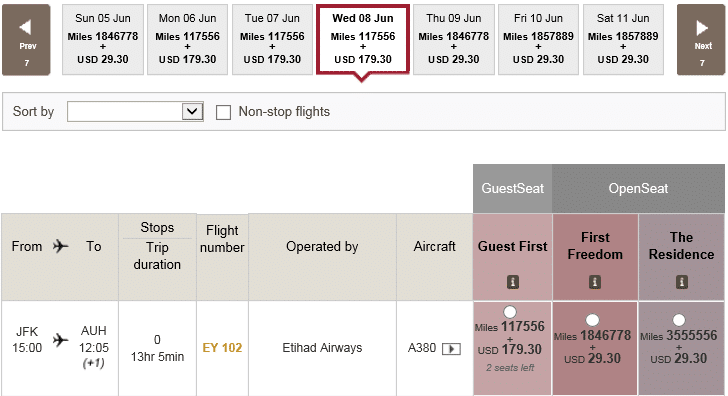Image resolution: width=728 pixels, height=396 pixels.
Task: Open The Residence info icon
Action: 681,282
